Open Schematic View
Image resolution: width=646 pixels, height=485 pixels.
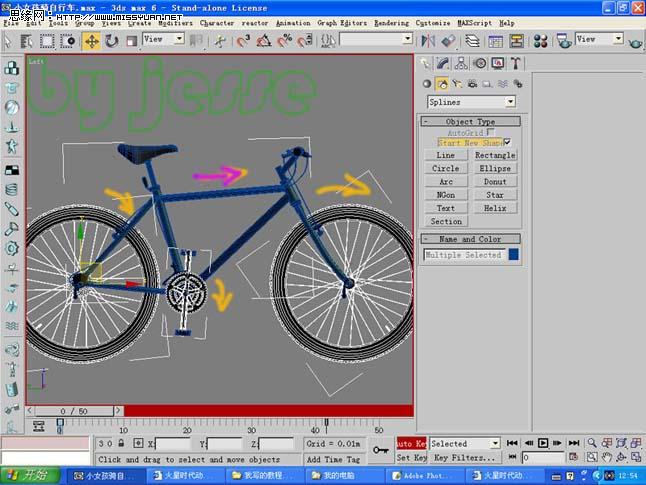[x=516, y=41]
